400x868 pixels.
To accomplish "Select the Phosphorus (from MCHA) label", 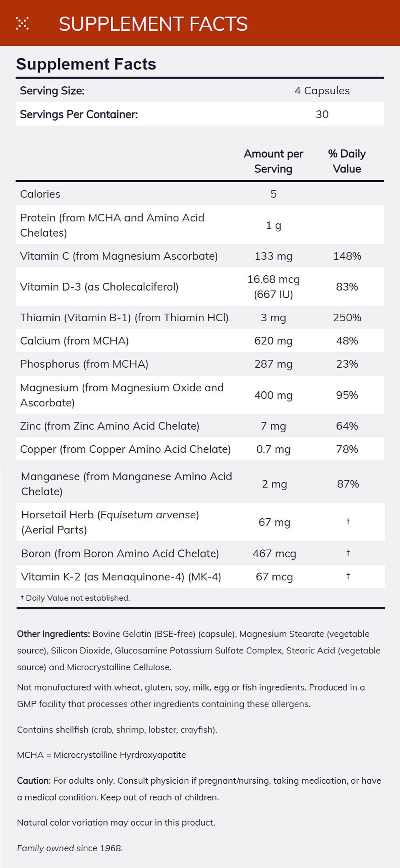I will [x=84, y=364].
